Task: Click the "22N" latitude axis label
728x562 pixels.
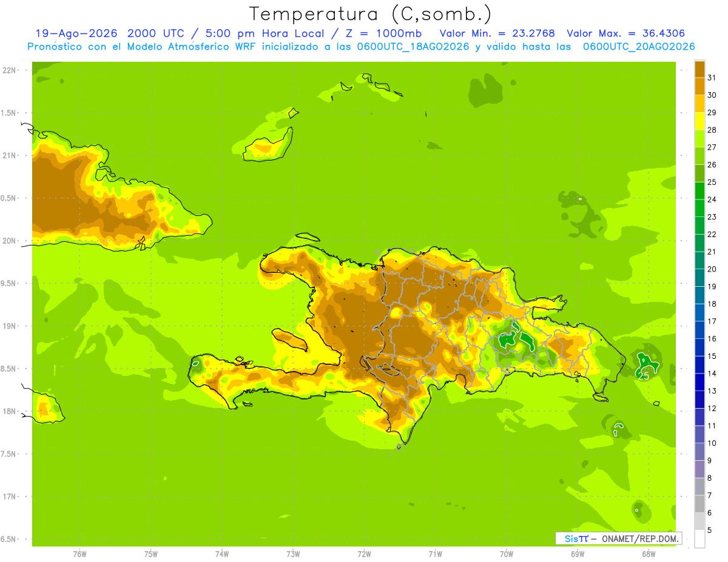Action: click(8, 70)
